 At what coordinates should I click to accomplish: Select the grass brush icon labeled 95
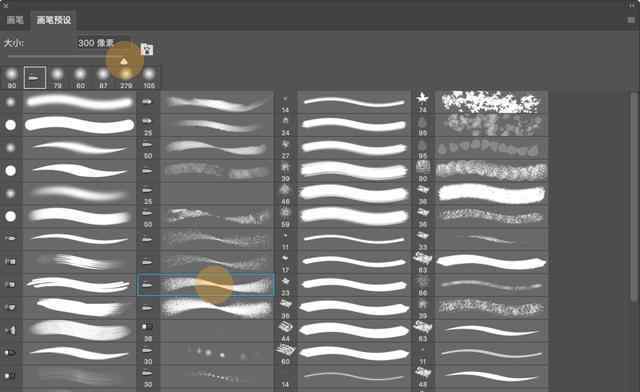[422, 149]
